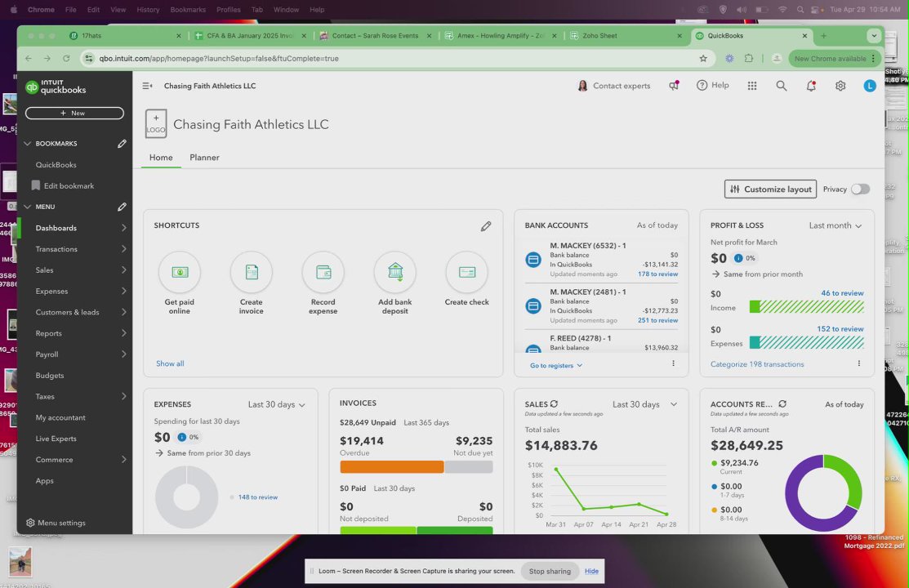The width and height of the screenshot is (909, 588).
Task: Click Customize layout button
Action: pyautogui.click(x=770, y=189)
